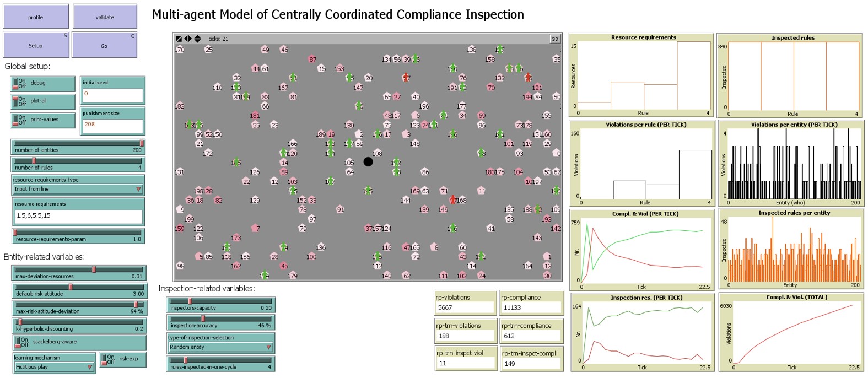Select the entity pentagon labeled 162

click(236, 266)
